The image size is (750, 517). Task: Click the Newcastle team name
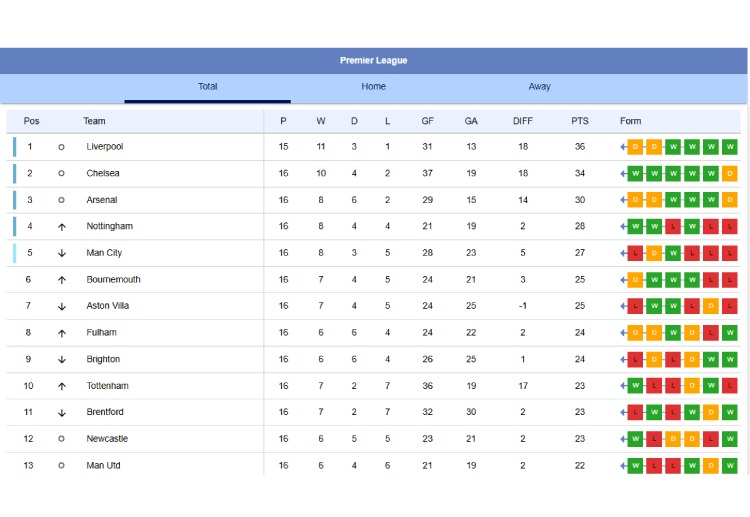point(107,439)
